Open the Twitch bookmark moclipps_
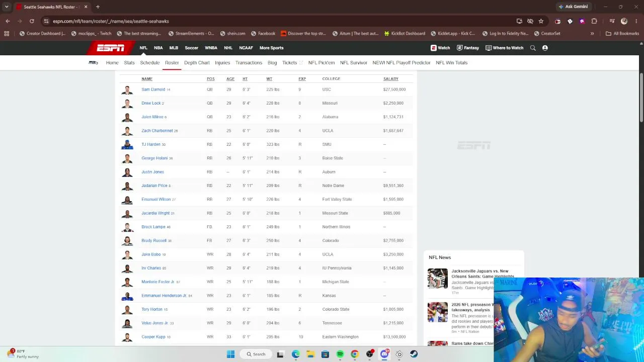The height and width of the screenshot is (362, 644). click(x=91, y=34)
